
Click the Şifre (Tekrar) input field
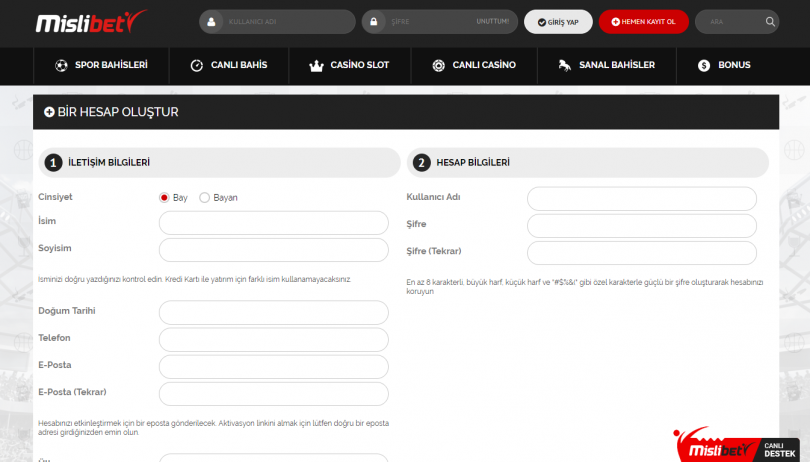(642, 253)
